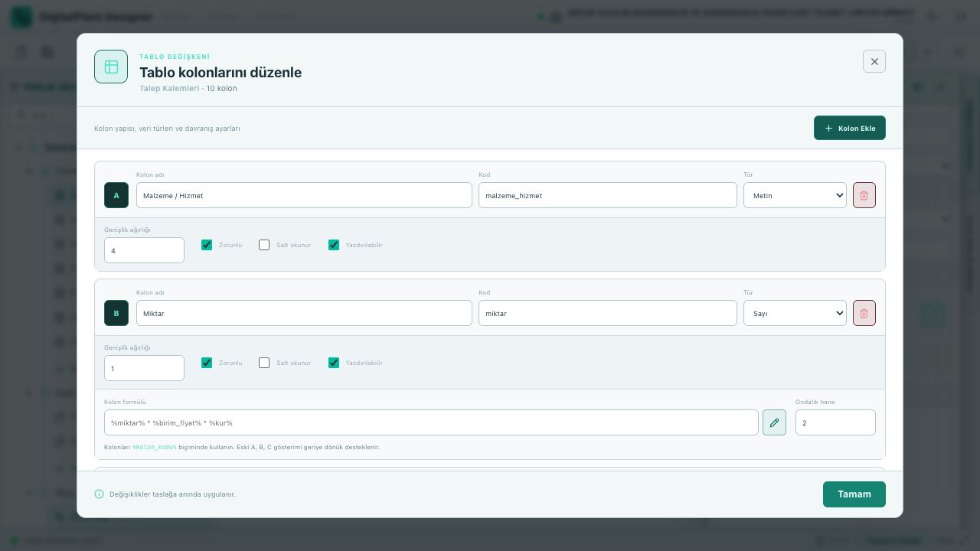Toggle Salt okunur for Miktar column
This screenshot has height=551, width=980.
pyautogui.click(x=264, y=363)
